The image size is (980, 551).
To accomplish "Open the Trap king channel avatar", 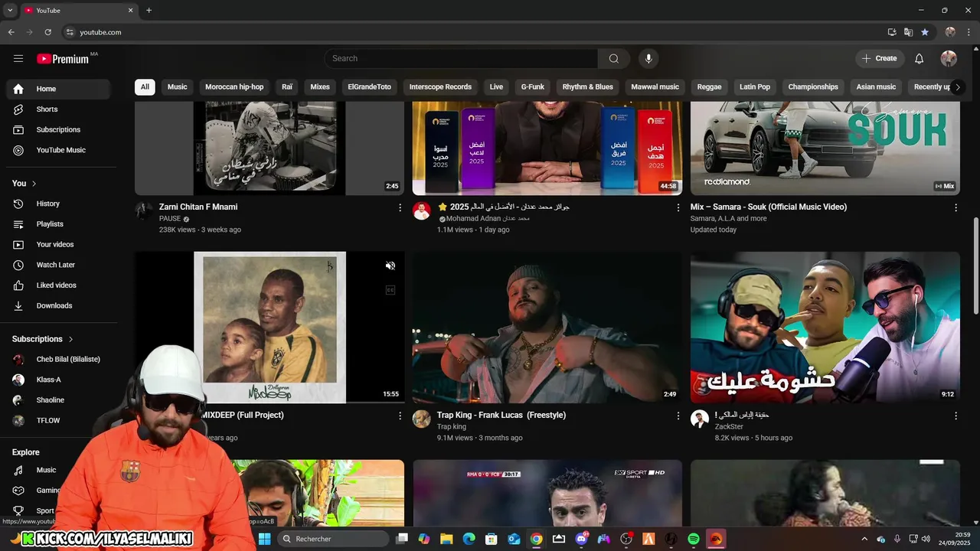I will [x=422, y=419].
